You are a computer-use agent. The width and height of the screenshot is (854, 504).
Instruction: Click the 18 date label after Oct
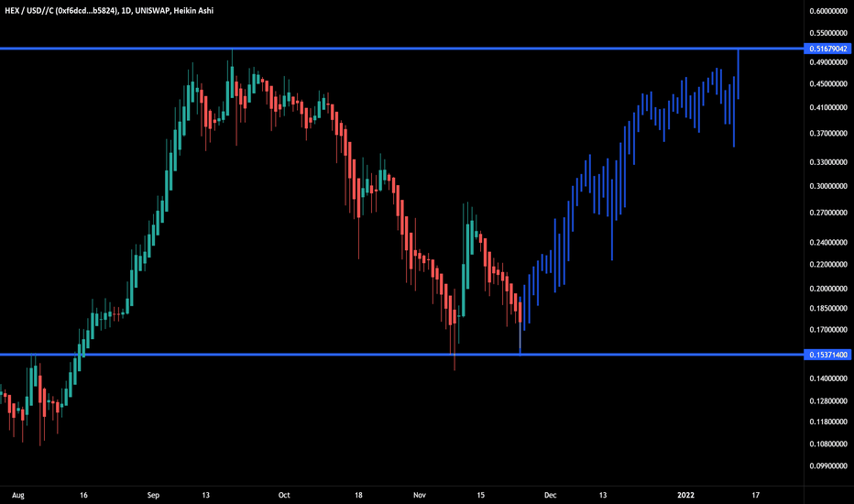tap(358, 495)
